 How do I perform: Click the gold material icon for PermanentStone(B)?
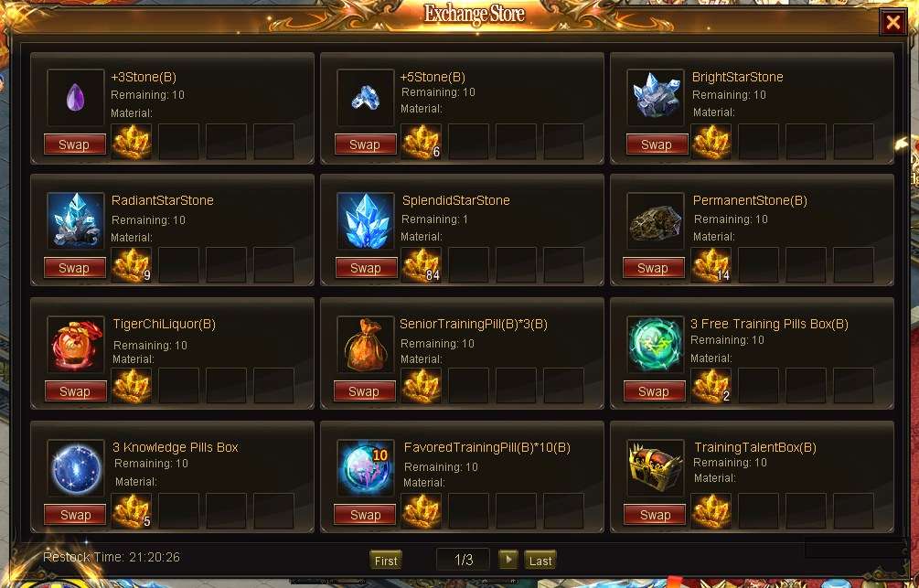pos(711,265)
